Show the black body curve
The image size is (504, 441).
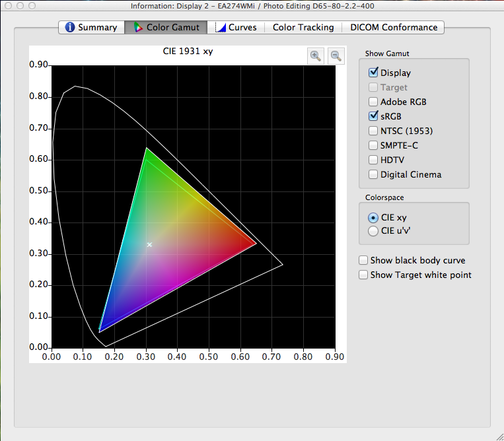[363, 260]
